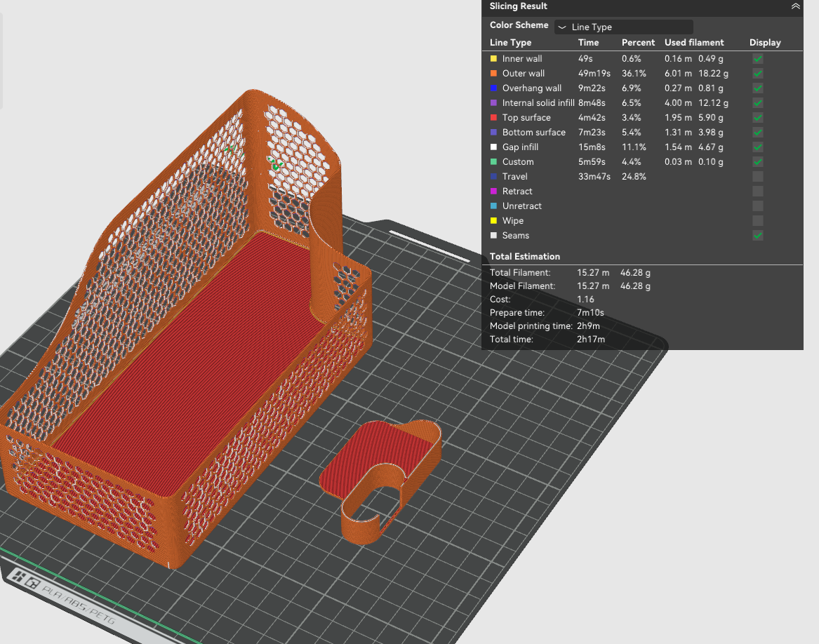Image resolution: width=819 pixels, height=644 pixels.
Task: Click the Seams color swatch
Action: tap(493, 235)
